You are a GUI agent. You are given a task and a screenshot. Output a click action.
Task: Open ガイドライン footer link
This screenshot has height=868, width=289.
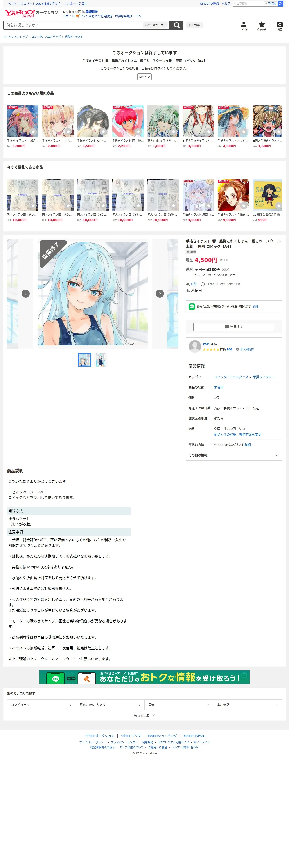201,742
